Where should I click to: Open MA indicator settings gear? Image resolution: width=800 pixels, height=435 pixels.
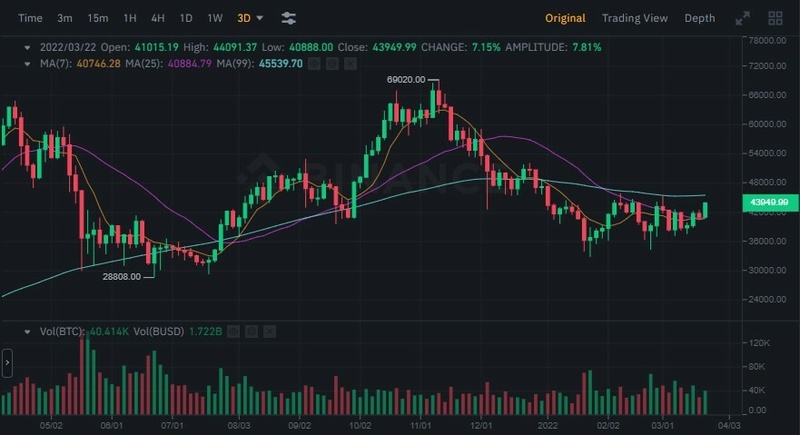click(330, 63)
